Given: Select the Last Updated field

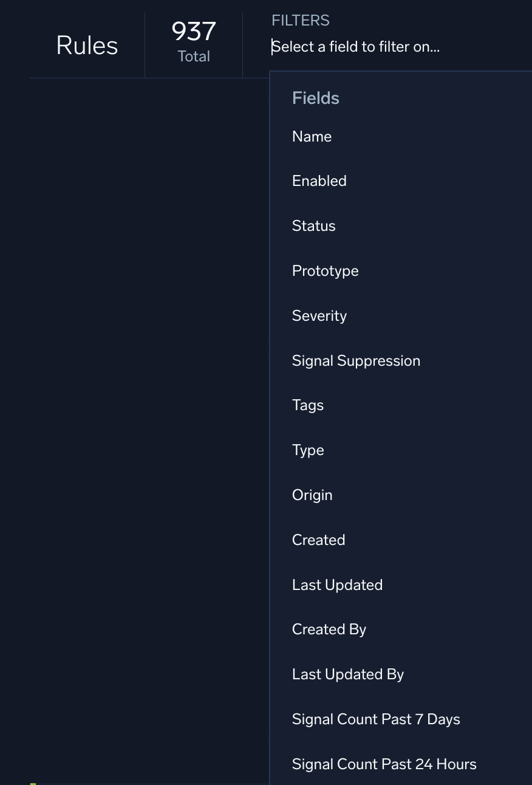Looking at the screenshot, I should point(337,585).
